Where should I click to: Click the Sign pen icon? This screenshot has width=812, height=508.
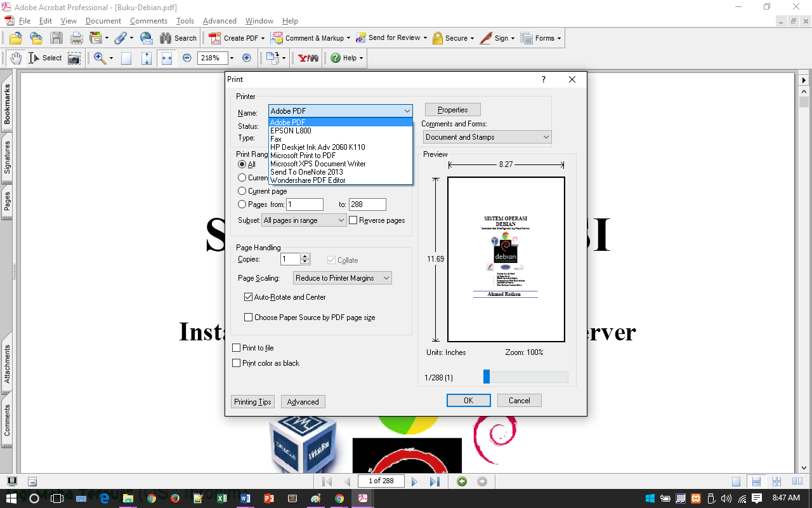point(486,38)
